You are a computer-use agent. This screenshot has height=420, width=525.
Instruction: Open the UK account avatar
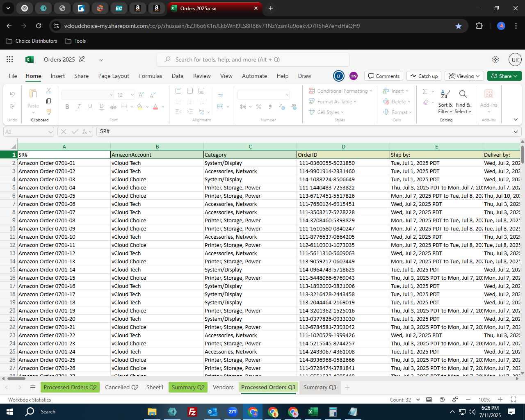[515, 60]
